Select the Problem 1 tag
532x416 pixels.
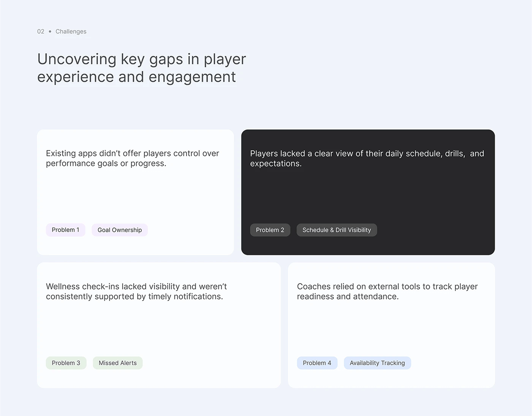66,230
